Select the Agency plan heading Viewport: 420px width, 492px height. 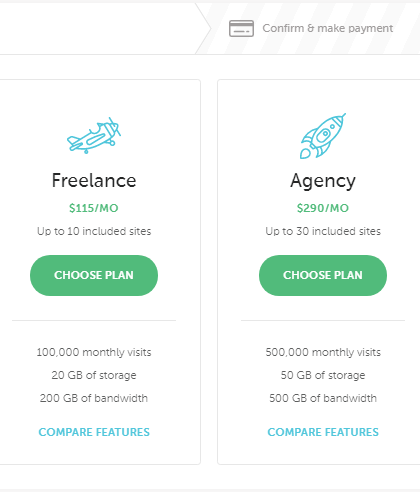pos(323,182)
